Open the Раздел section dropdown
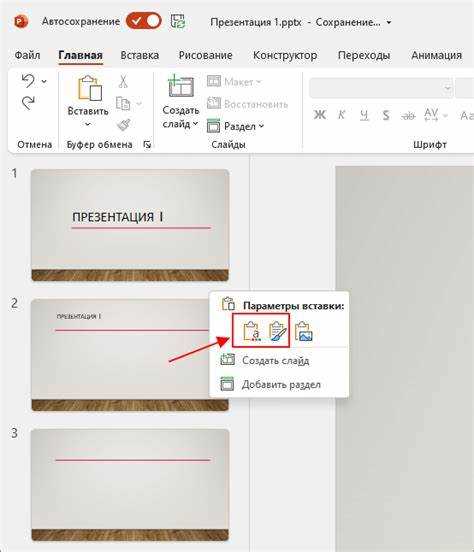 [235, 126]
